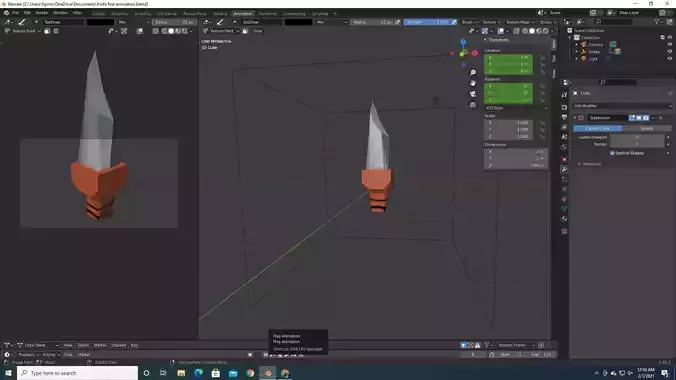Open the Scene properties tab icon
Image resolution: width=676 pixels, height=380 pixels.
click(x=564, y=137)
